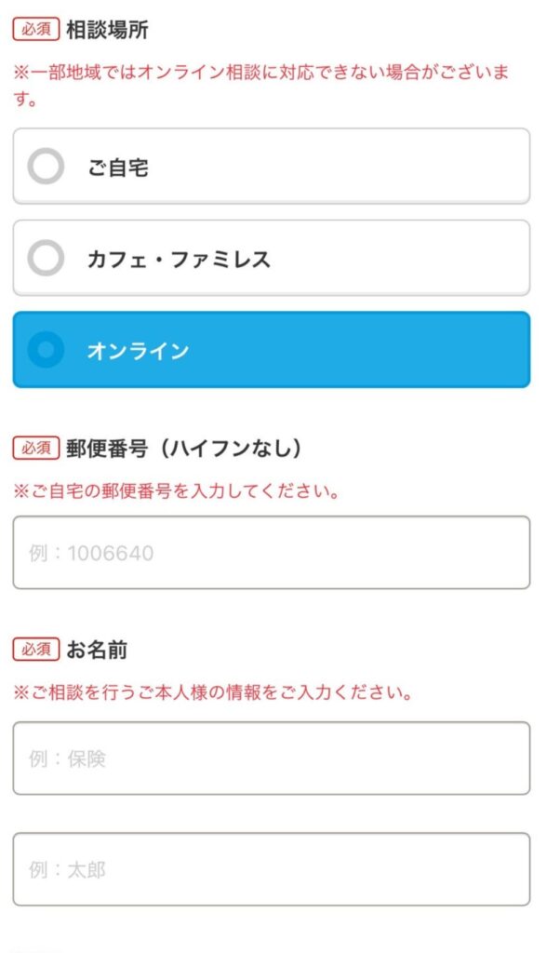Viewport: 560px width, 953px height.
Task: Click the 郵便番号（ハイフンなし） field label
Action: [x=184, y=448]
